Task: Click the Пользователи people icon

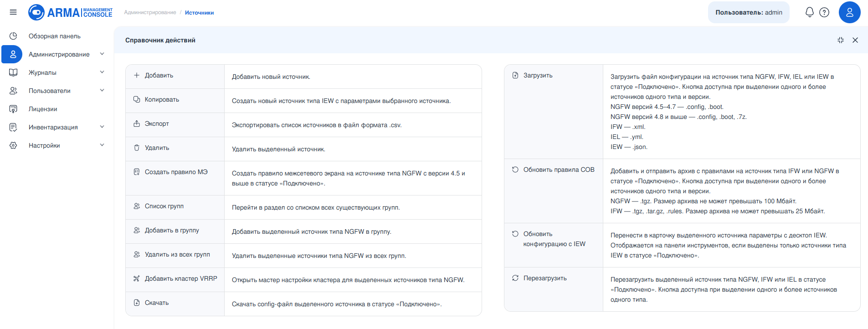Action: pos(13,91)
